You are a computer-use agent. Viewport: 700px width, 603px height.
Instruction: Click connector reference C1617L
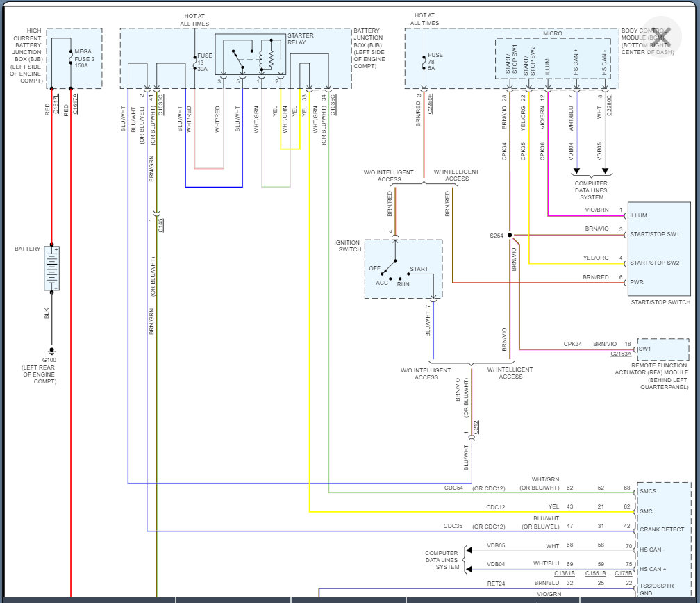coord(56,104)
